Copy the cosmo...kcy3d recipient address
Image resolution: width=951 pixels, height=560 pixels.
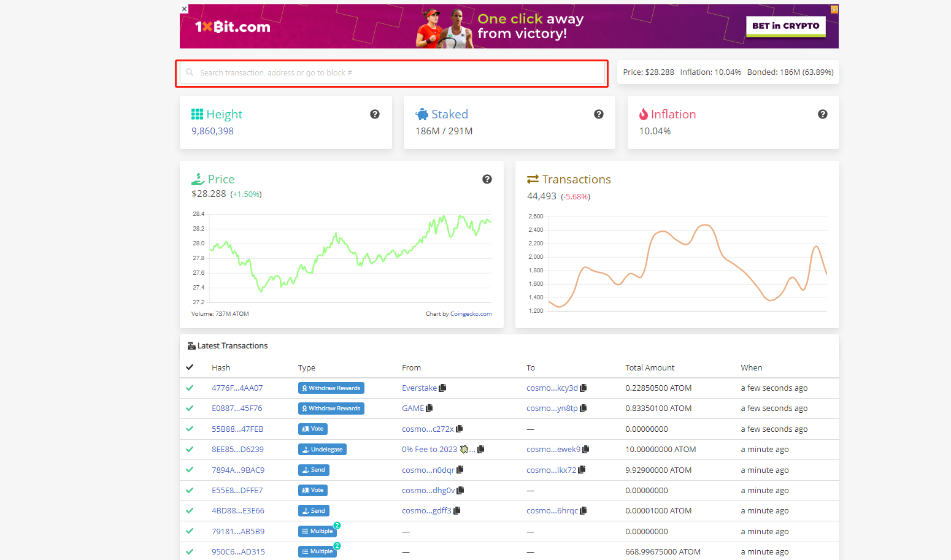(x=583, y=388)
